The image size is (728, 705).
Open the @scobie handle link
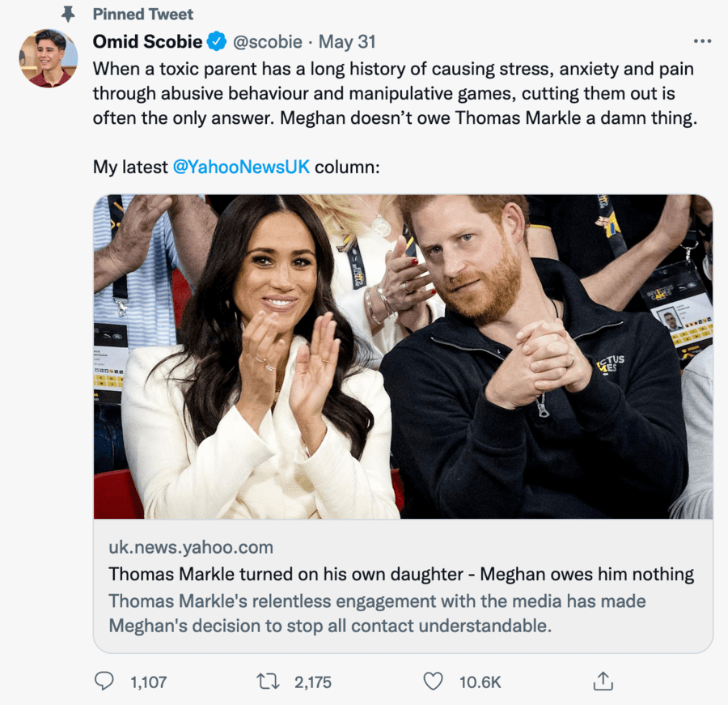[268, 41]
